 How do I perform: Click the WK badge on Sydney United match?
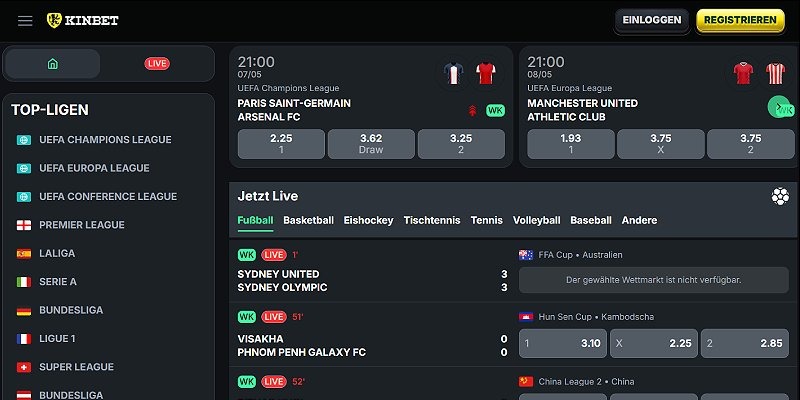246,255
